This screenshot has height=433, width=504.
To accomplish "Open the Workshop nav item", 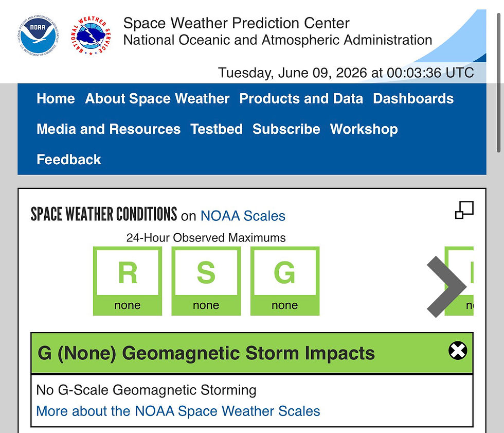I will [x=364, y=129].
